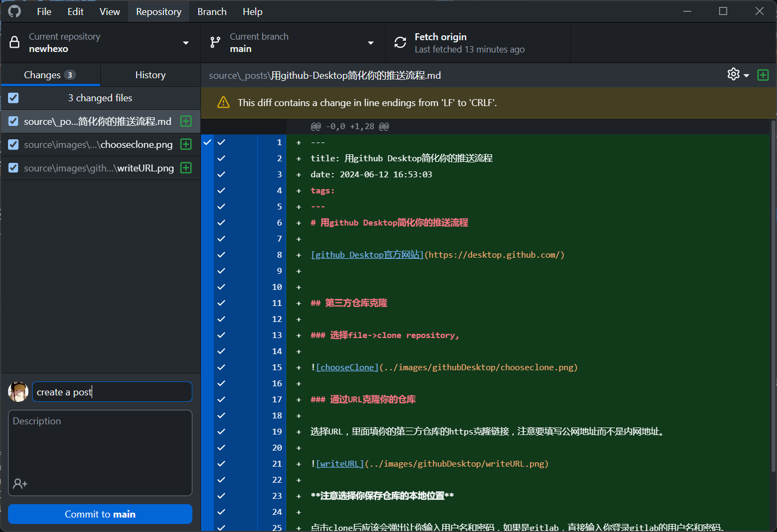Click the chooseClone image link text

(347, 367)
